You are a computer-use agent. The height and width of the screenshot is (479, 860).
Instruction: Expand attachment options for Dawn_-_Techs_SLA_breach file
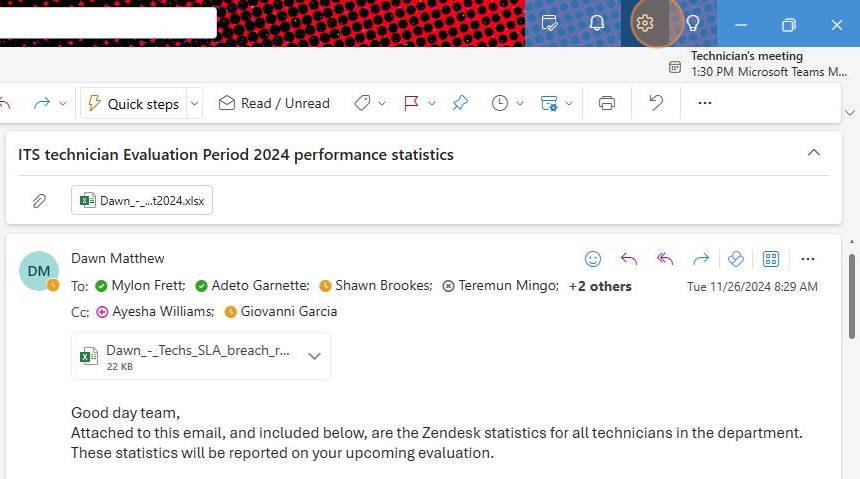(314, 356)
